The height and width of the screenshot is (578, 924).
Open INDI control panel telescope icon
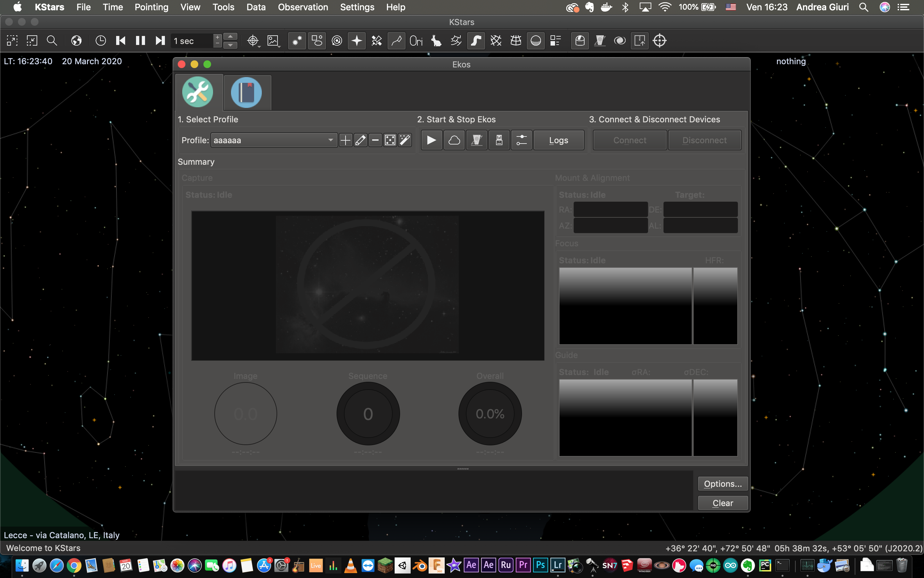point(600,40)
